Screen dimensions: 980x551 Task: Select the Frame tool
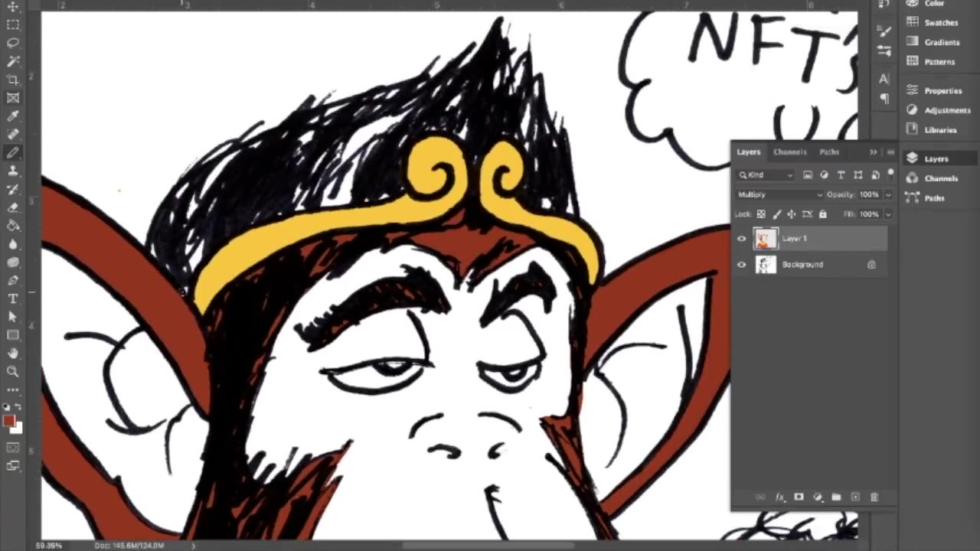[13, 98]
